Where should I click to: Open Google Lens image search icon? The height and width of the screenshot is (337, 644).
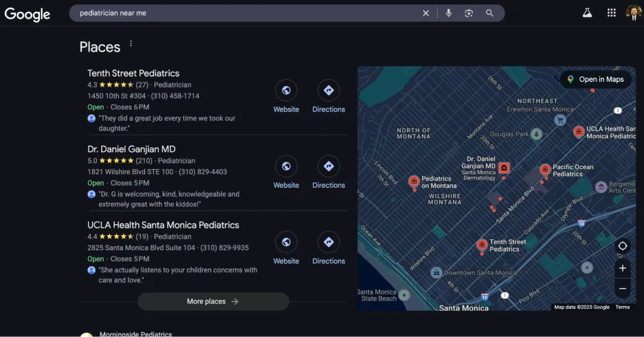coord(469,13)
